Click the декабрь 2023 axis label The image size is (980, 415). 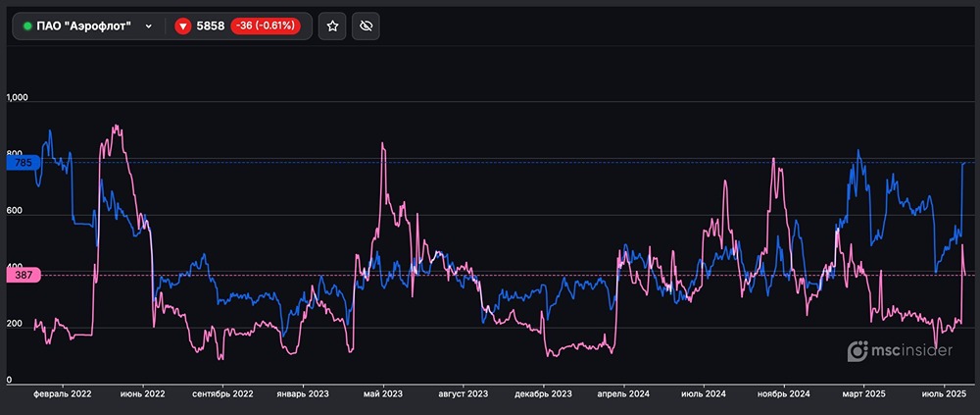pos(542,393)
